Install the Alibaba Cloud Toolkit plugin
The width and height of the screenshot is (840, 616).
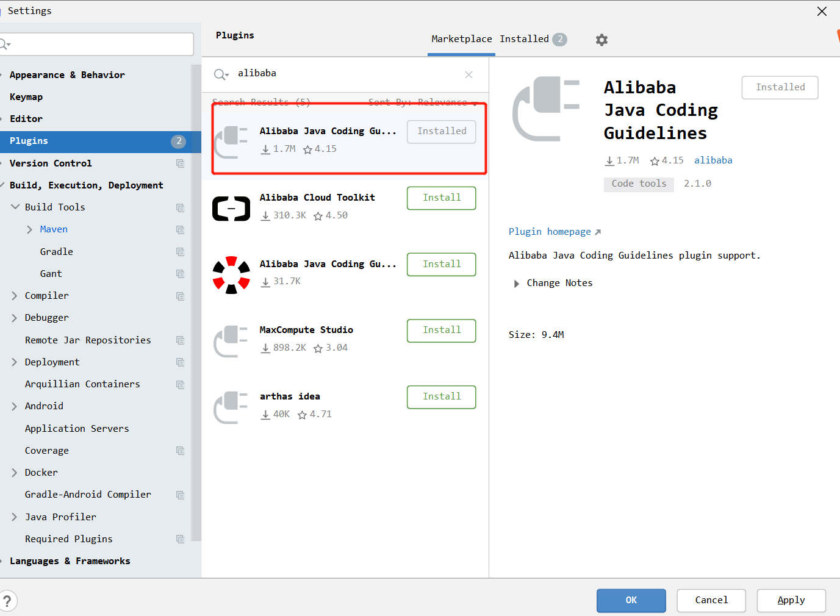[442, 198]
